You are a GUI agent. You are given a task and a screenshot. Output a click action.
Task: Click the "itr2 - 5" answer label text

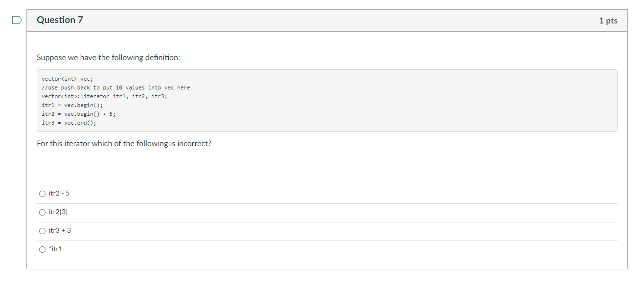(59, 194)
